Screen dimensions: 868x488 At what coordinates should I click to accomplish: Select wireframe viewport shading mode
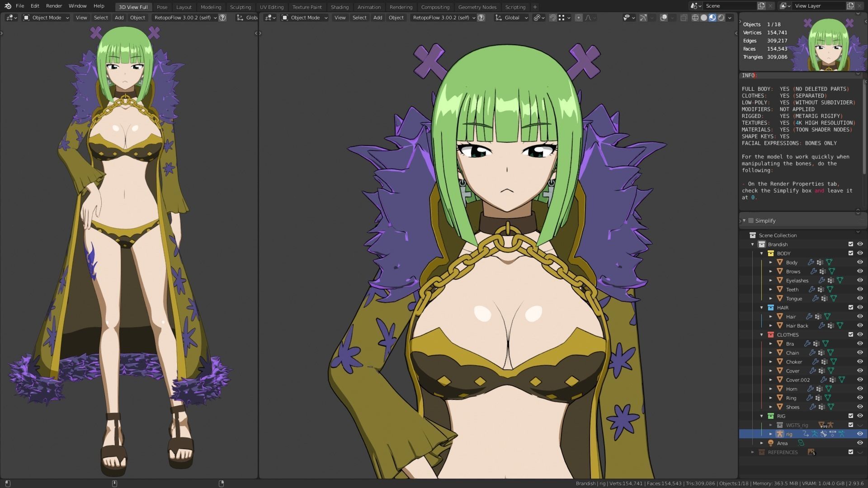[695, 18]
